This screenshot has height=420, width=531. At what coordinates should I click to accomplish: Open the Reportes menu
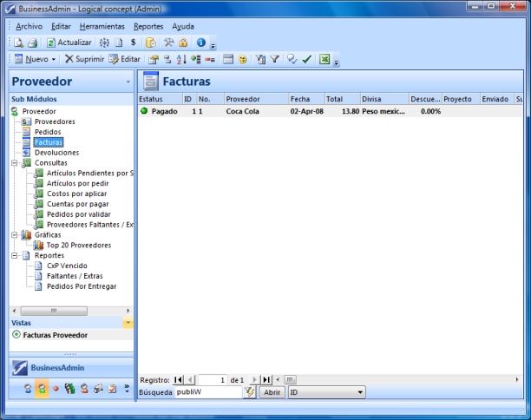148,27
